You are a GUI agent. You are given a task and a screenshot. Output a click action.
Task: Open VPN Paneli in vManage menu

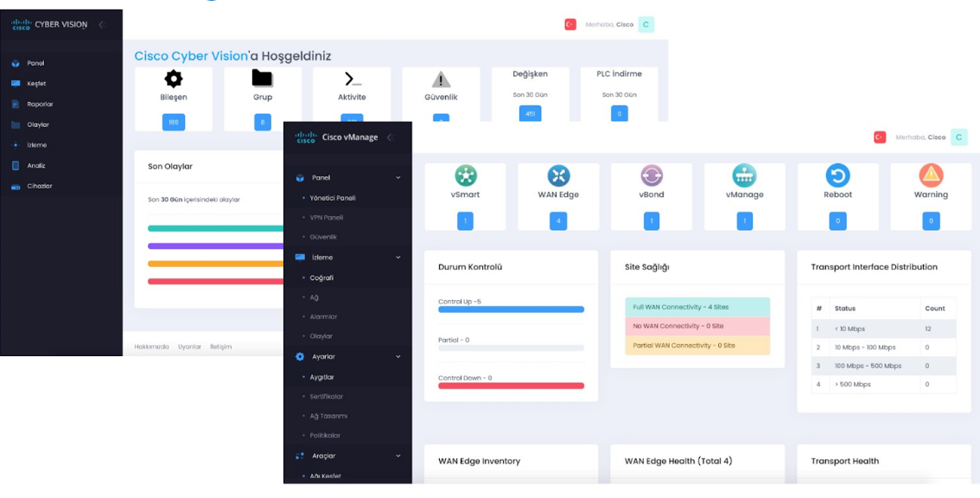(327, 217)
